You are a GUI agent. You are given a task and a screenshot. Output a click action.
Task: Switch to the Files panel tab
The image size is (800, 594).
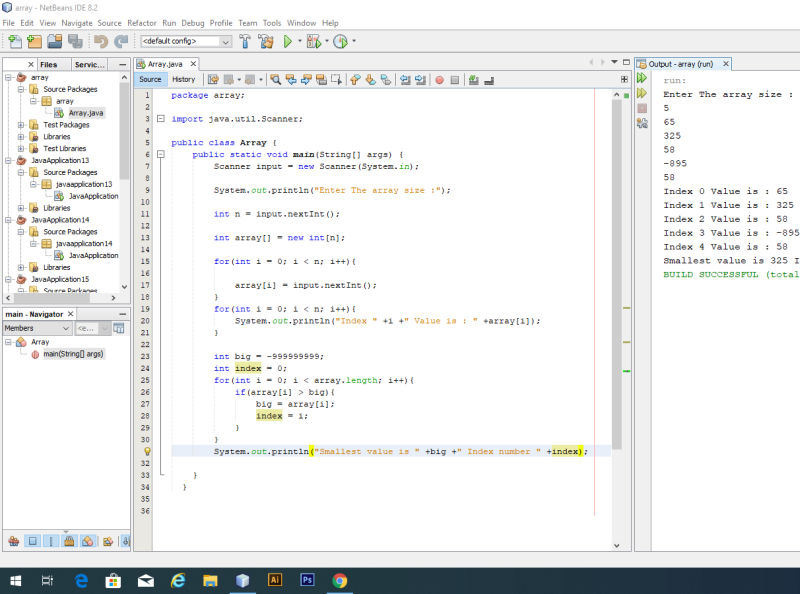point(49,64)
